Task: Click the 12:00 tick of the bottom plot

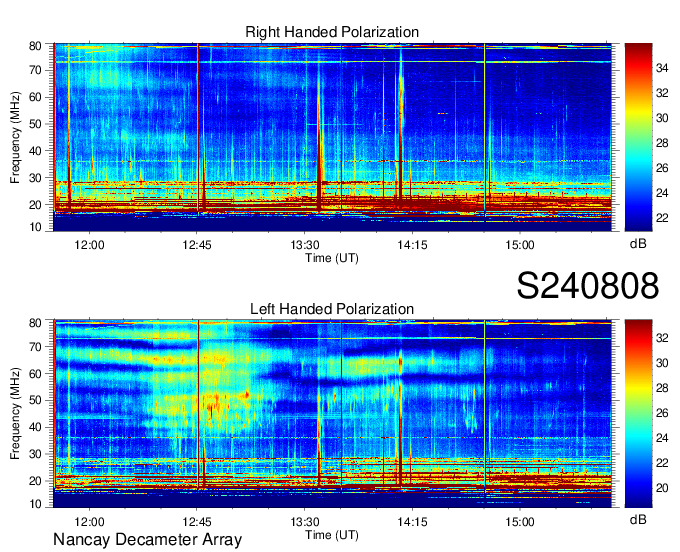Action: point(89,522)
